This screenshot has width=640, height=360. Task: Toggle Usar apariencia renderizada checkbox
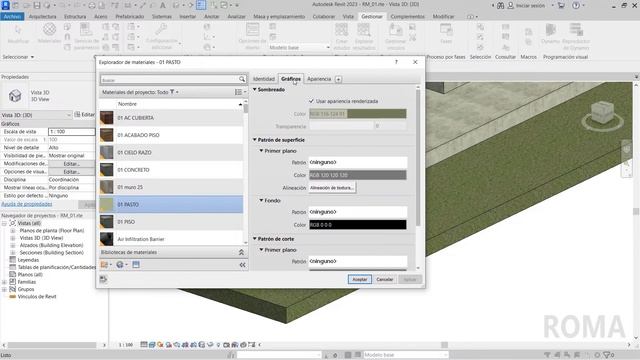click(311, 101)
